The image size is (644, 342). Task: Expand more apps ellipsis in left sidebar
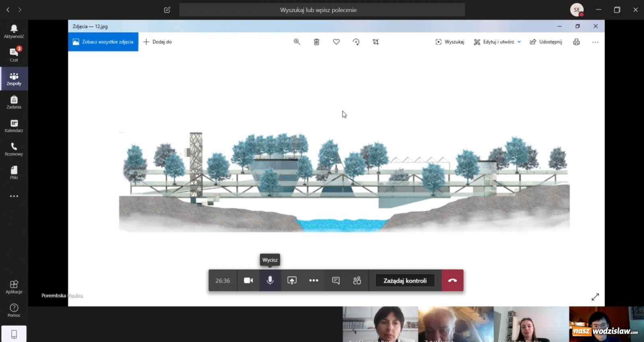click(14, 196)
